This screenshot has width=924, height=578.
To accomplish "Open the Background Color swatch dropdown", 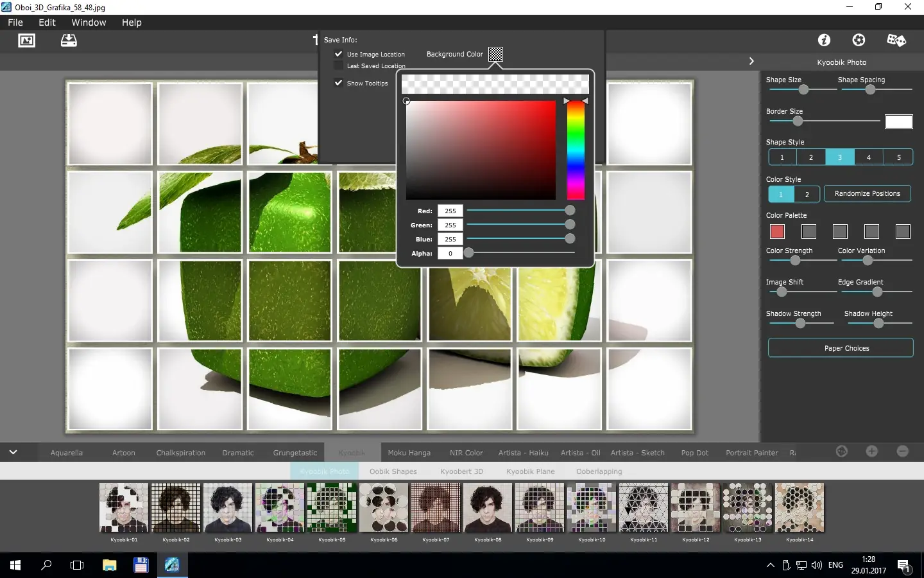I will click(495, 55).
